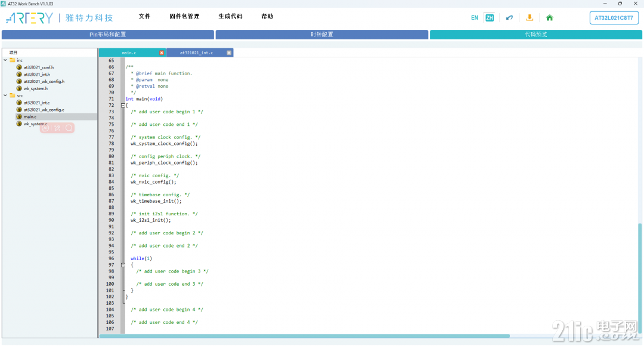This screenshot has width=644, height=346.
Task: Click comment 'add user code end 2'
Action: (165, 246)
